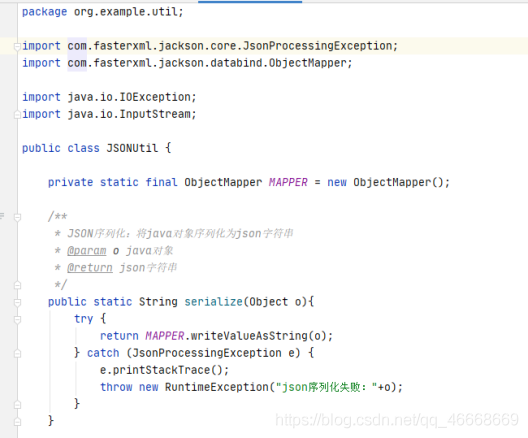Click the JSONUtil class name

pyautogui.click(x=132, y=148)
